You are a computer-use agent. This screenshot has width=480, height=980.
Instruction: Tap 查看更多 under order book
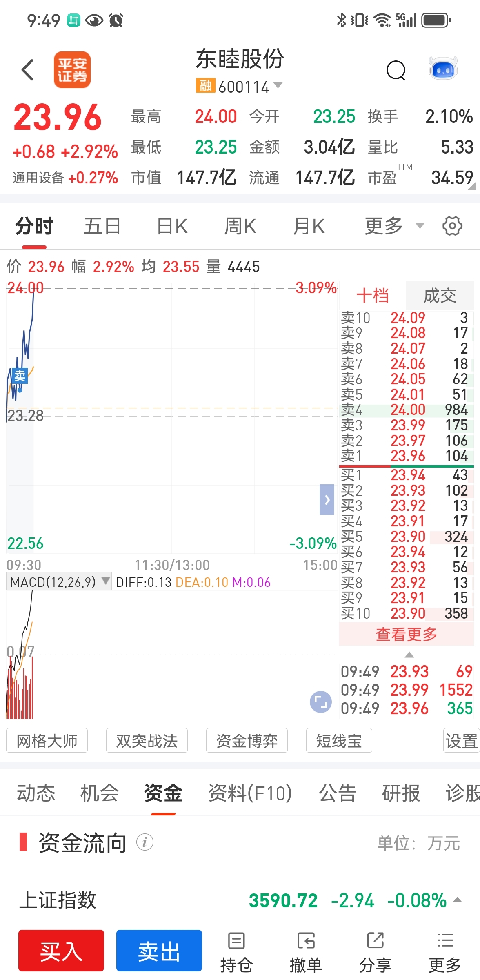407,634
